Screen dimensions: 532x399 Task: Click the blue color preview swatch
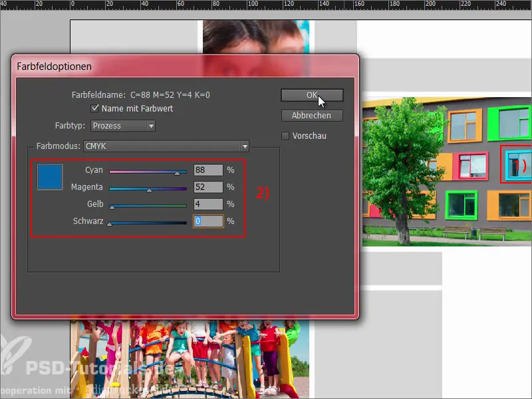(x=50, y=177)
